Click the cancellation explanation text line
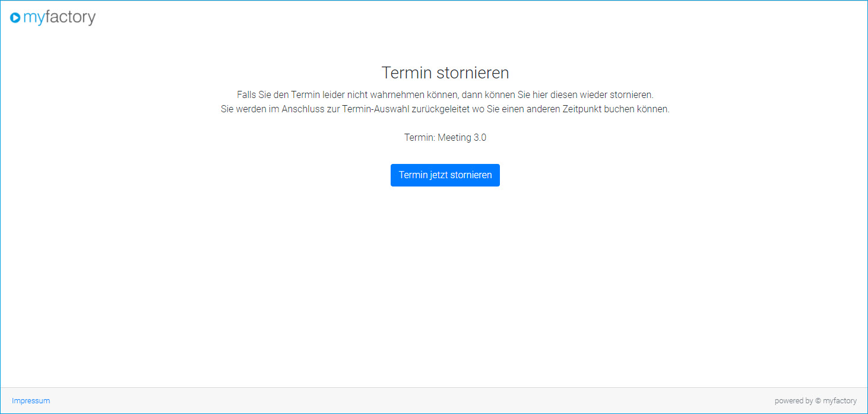This screenshot has height=414, width=868. coord(445,94)
